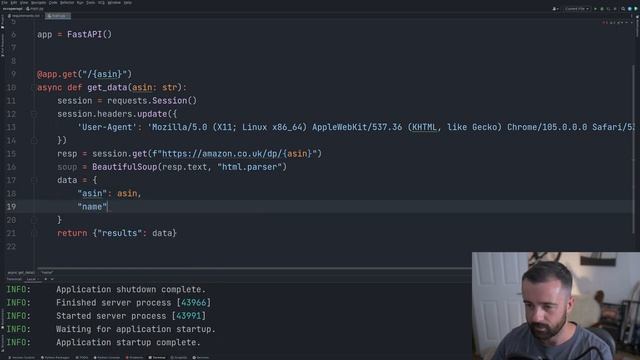Screen dimensions: 640x360
Task: Open the VCS menu
Action: [x=101, y=2]
